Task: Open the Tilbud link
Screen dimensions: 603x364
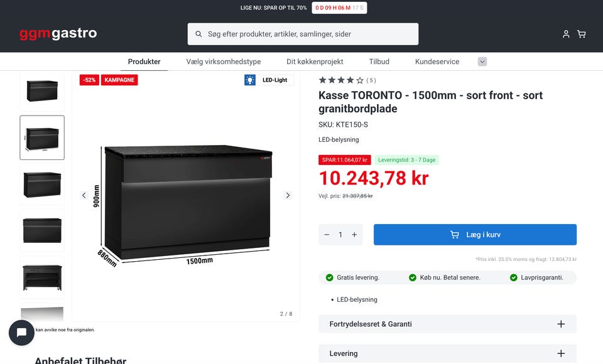Action: click(x=379, y=62)
